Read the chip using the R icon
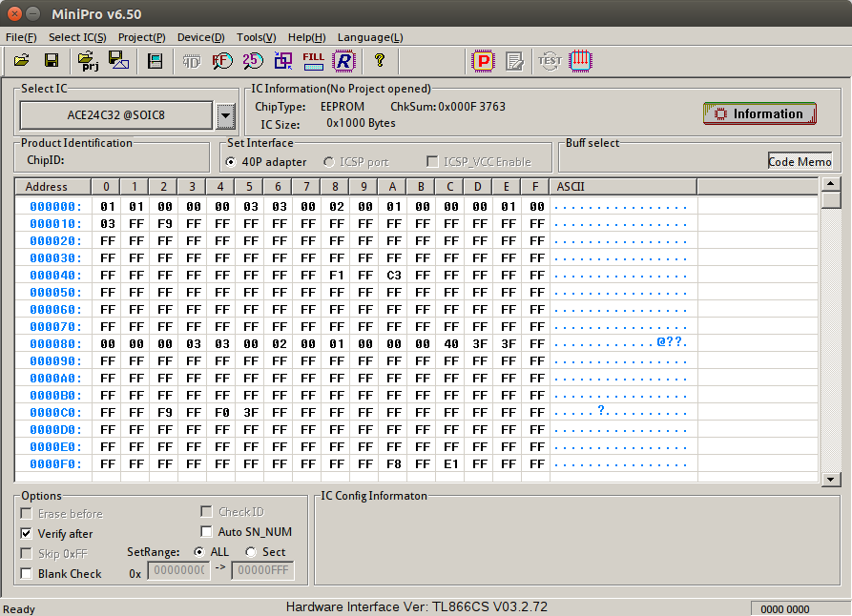The image size is (852, 616). (343, 60)
